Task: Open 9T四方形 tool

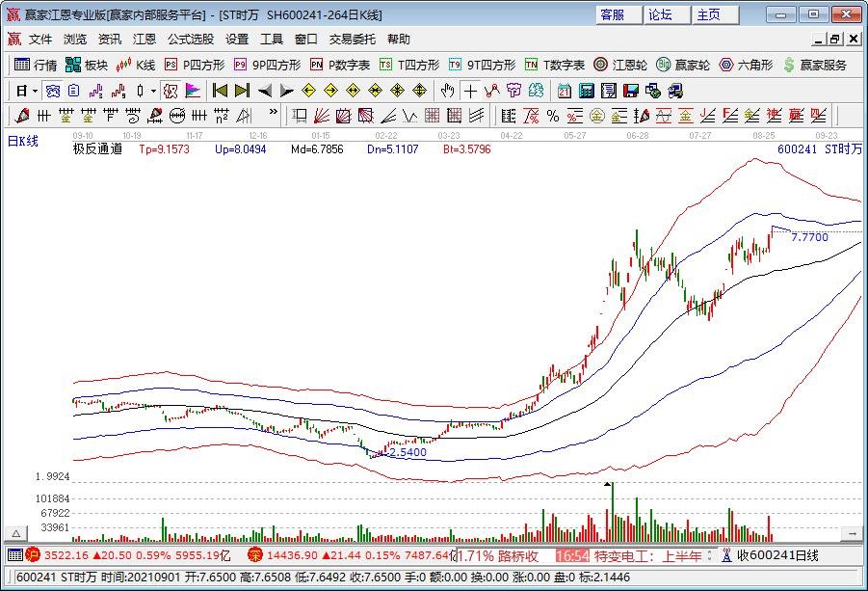Action: click(482, 65)
